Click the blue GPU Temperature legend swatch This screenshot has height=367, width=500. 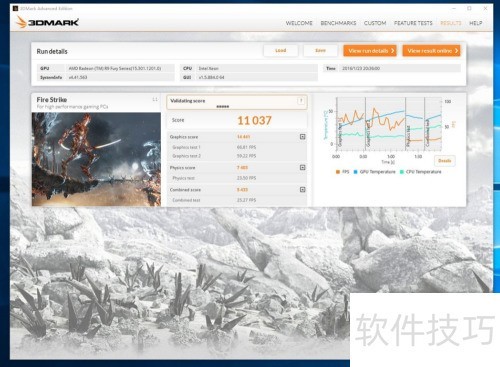(355, 172)
